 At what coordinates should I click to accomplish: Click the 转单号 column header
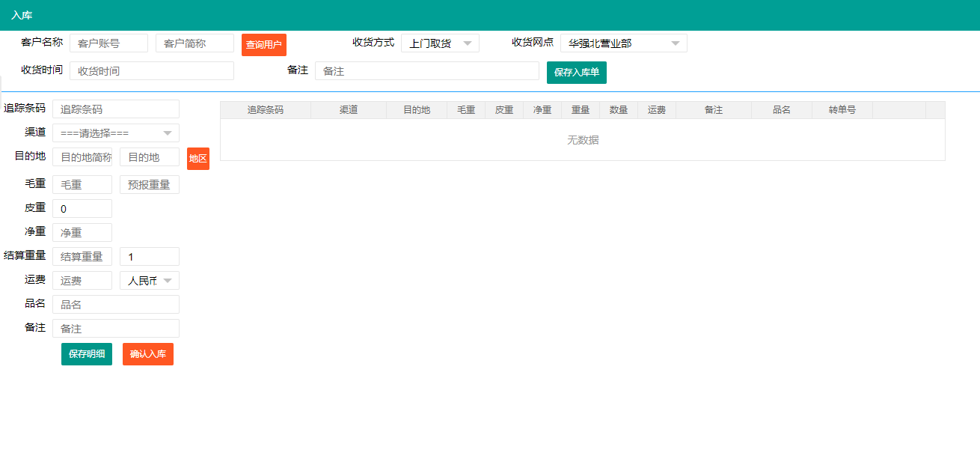point(842,110)
